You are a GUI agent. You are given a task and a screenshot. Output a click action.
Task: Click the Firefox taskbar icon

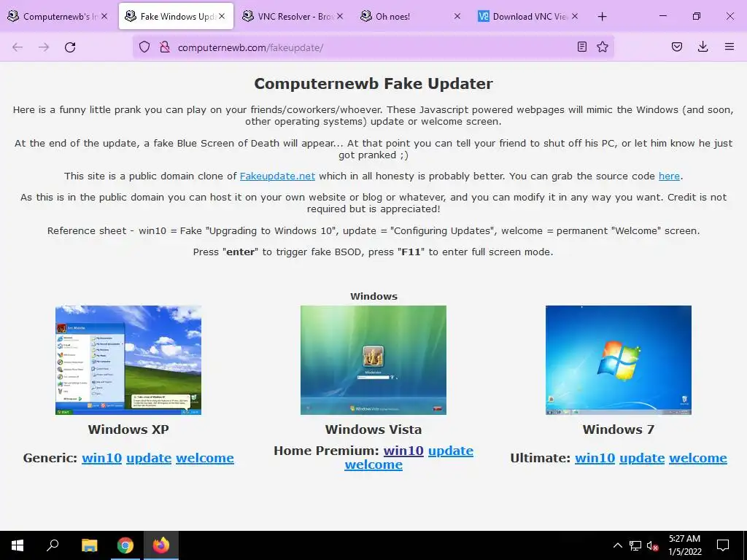(161, 545)
